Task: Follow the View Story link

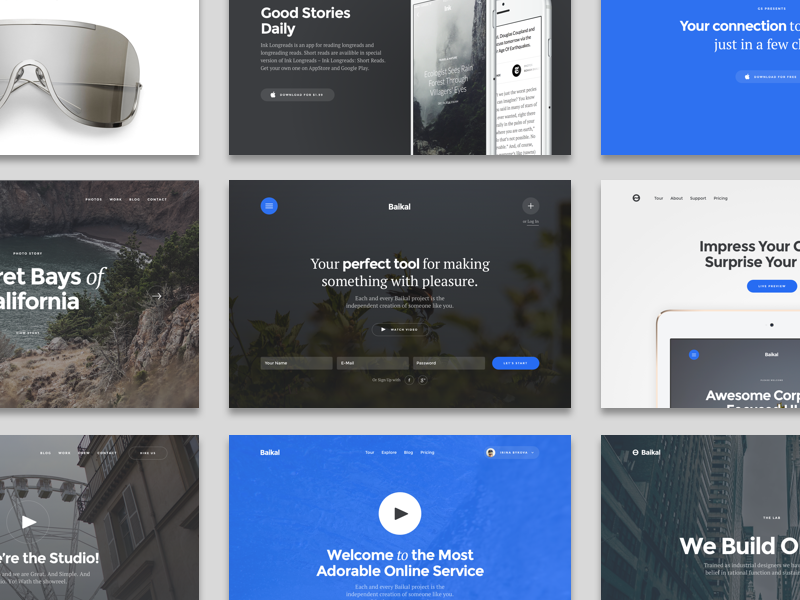Action: (28, 333)
